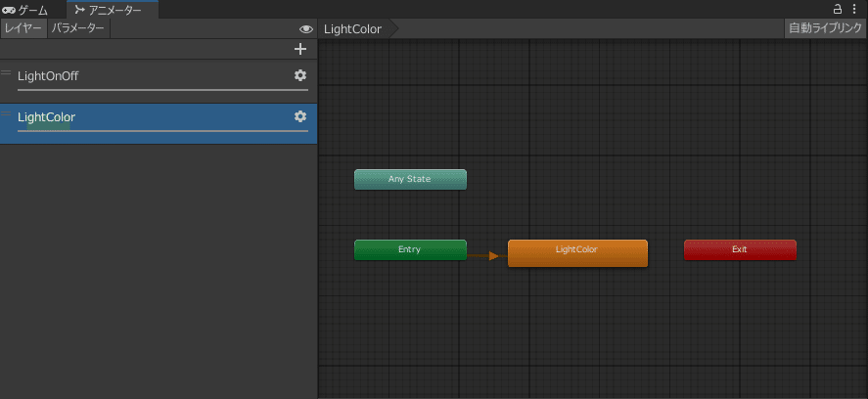Viewport: 868px width, 399px height.
Task: Click the LightOnOff layer drag handle
Action: pos(6,73)
